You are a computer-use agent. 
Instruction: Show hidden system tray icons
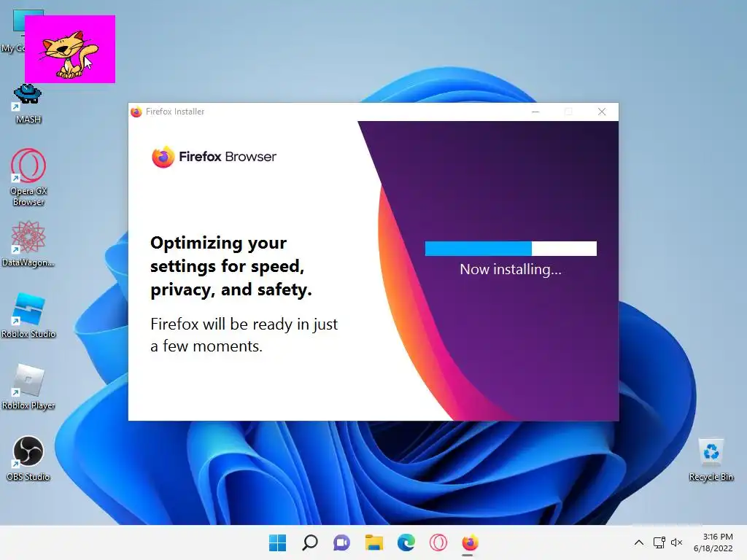(639, 542)
